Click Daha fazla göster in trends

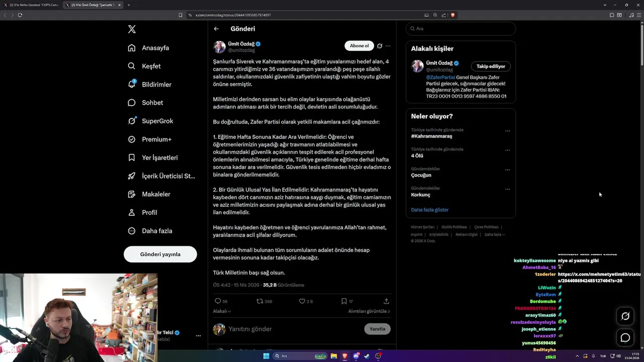click(x=430, y=210)
